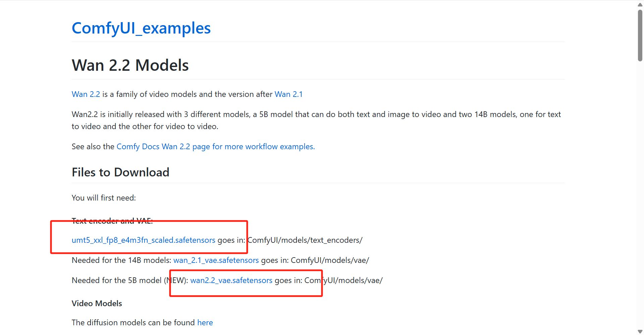644x335 pixels.
Task: Click the "Needed for the 5B model" text
Action: coord(116,280)
